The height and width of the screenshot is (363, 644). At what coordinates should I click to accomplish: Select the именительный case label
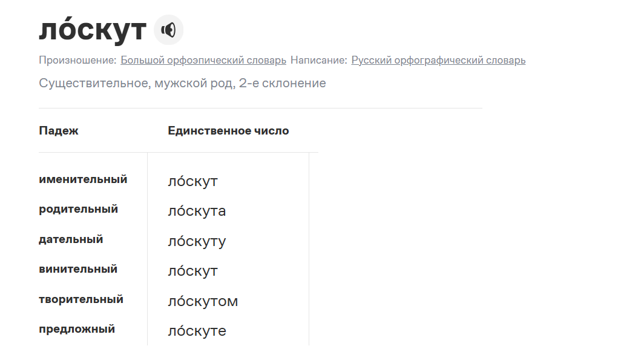pos(83,179)
